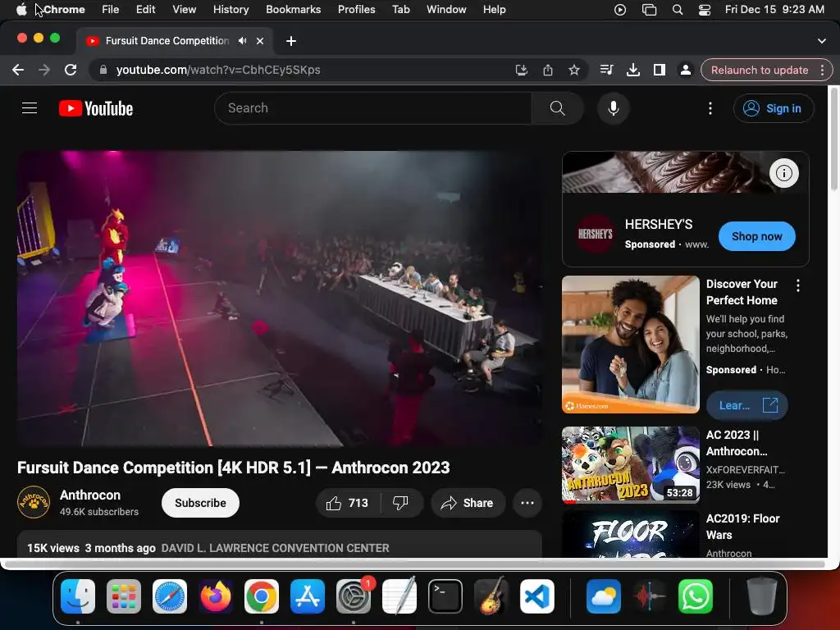Open a new tab
This screenshot has height=630, width=840.
click(291, 41)
